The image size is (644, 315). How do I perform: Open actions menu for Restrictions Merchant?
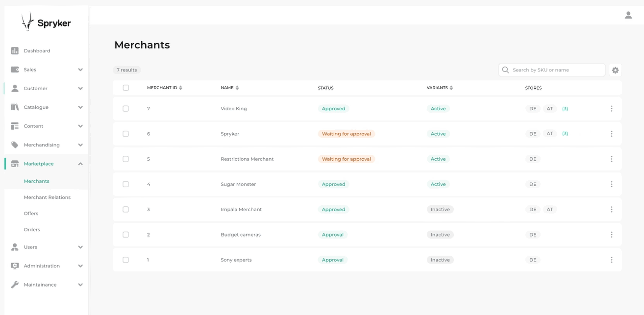612,159
